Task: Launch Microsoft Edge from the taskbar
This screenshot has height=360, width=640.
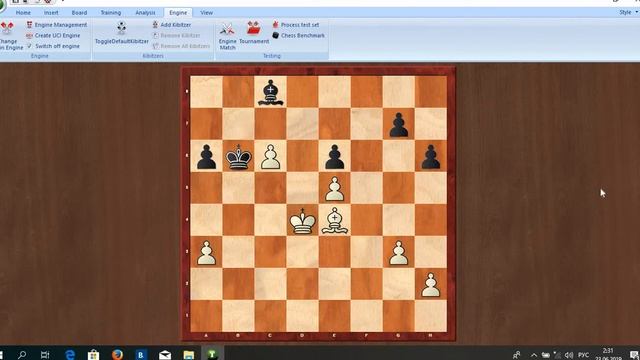Action: tap(70, 354)
